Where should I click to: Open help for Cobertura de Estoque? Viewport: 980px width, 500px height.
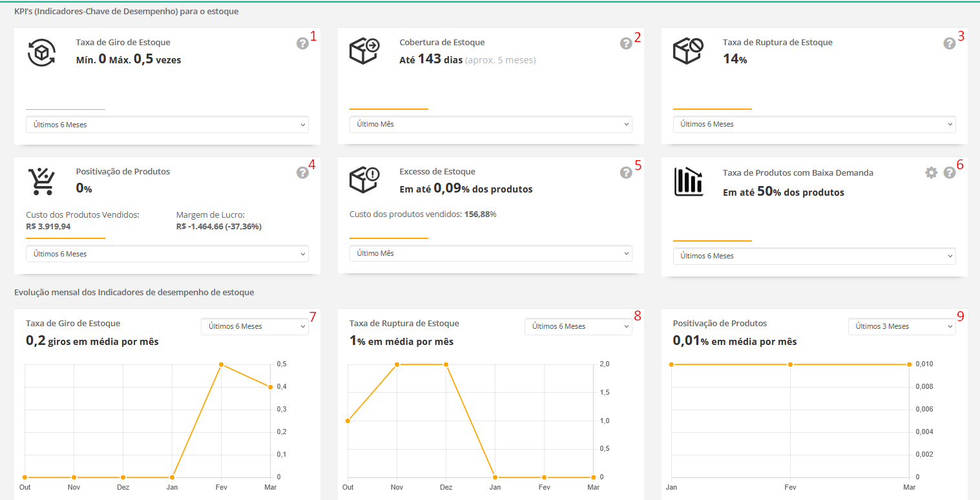625,43
